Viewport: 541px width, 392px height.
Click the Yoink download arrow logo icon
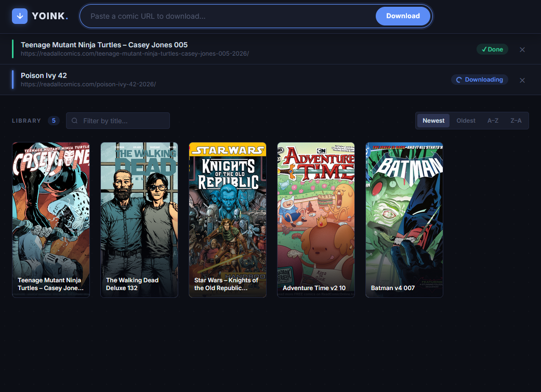coord(20,16)
